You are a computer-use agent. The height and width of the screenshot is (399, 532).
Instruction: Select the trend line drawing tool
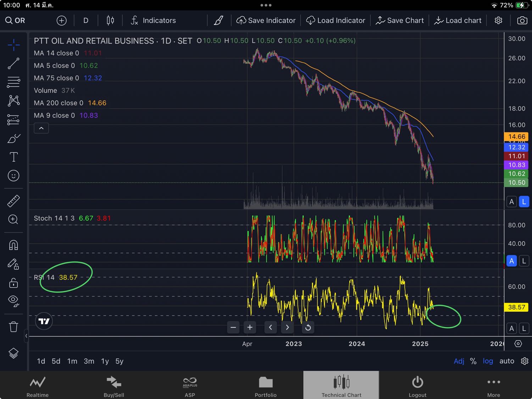pos(13,64)
